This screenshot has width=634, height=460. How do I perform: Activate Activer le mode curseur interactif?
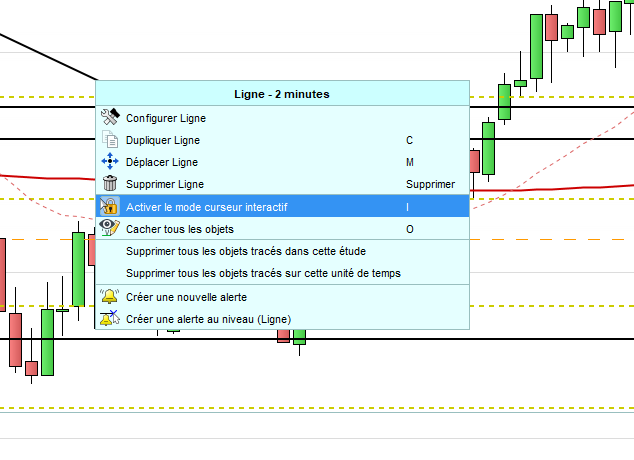282,206
